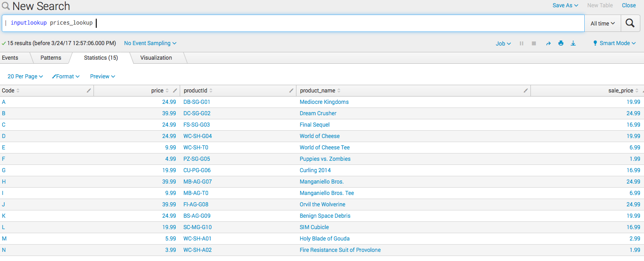Screen dimensions: 644x261
Task: Focus the search query input field
Action: [x=293, y=23]
